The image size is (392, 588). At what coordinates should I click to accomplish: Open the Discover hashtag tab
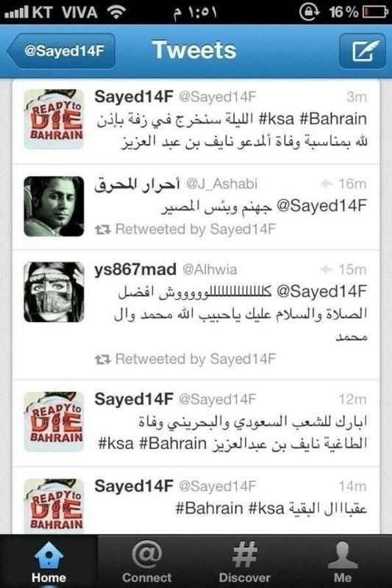pyautogui.click(x=245, y=562)
